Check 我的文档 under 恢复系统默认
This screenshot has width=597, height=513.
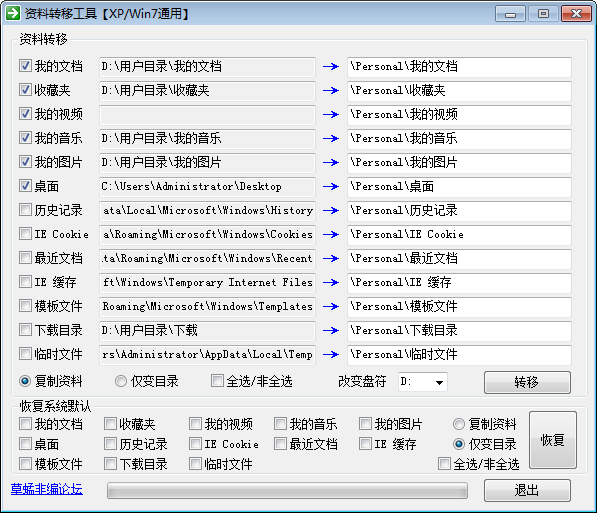click(x=25, y=424)
